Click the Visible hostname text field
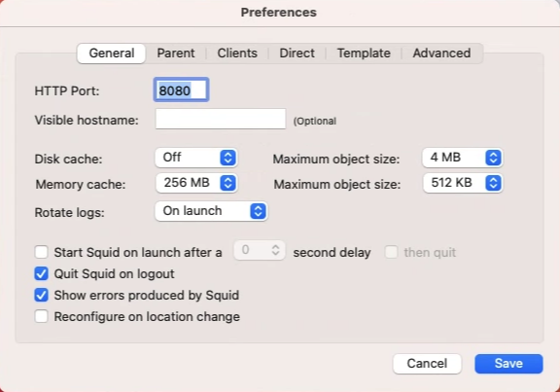 click(221, 119)
